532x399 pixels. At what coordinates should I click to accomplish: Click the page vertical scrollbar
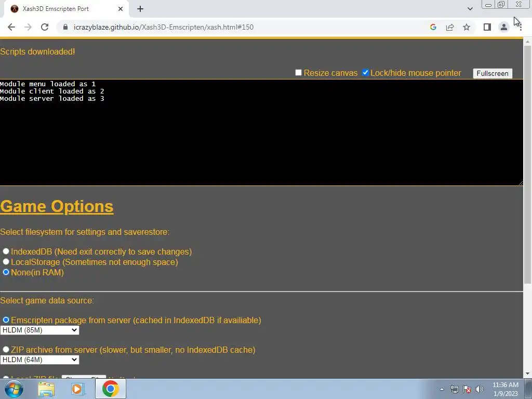click(528, 165)
